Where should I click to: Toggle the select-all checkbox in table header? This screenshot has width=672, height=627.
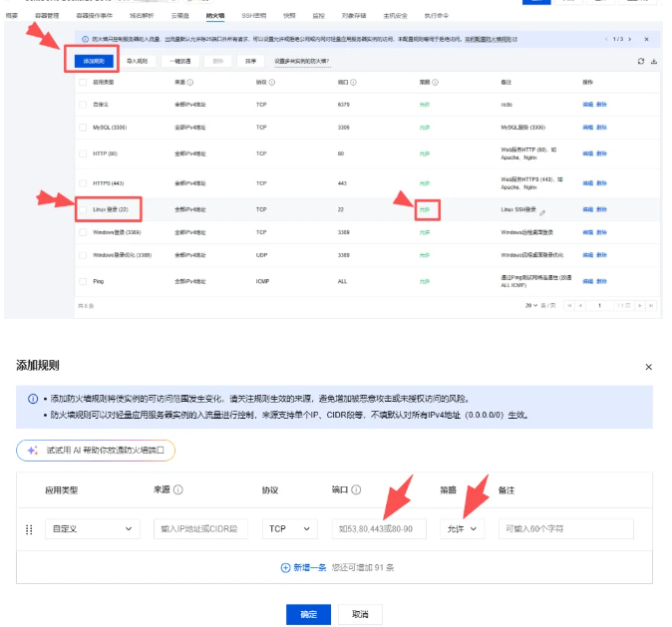point(83,82)
